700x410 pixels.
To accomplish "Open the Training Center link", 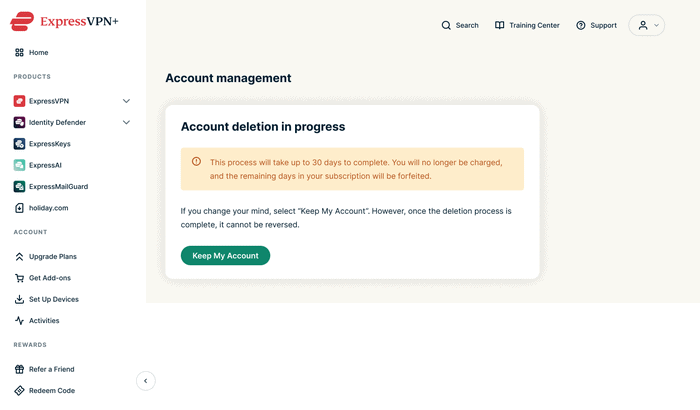I will coord(534,25).
